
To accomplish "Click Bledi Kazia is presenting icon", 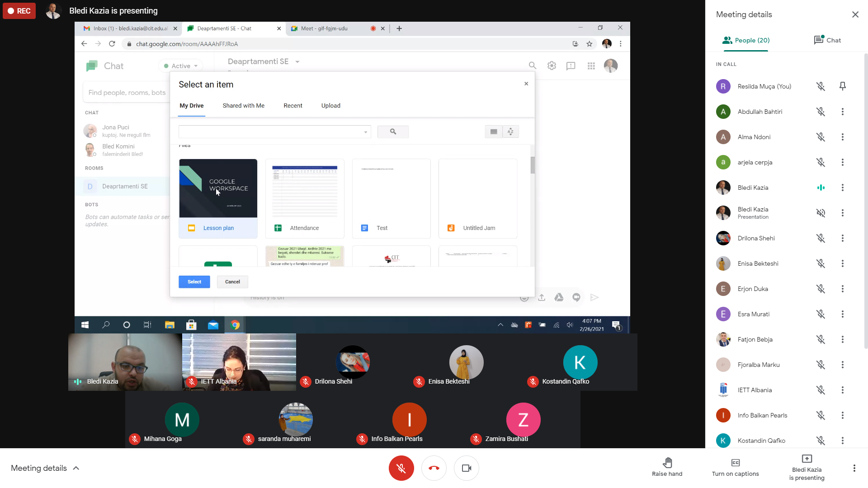I will point(807,459).
